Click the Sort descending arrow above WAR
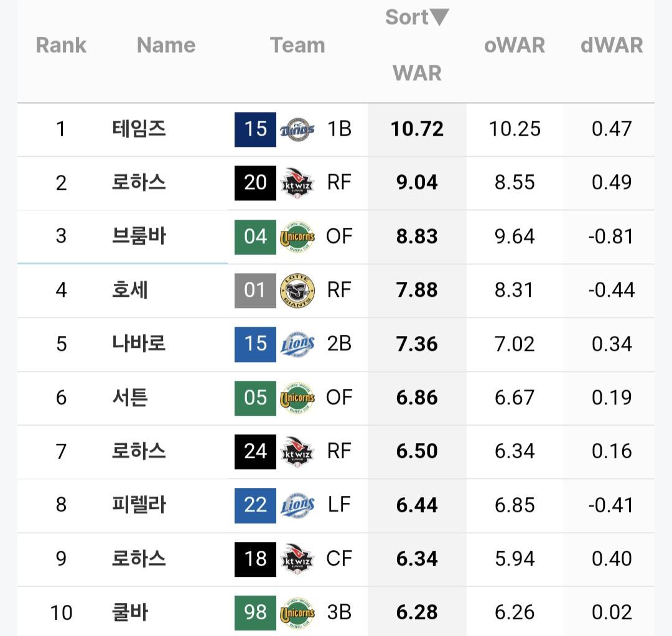The height and width of the screenshot is (636, 672). (439, 17)
